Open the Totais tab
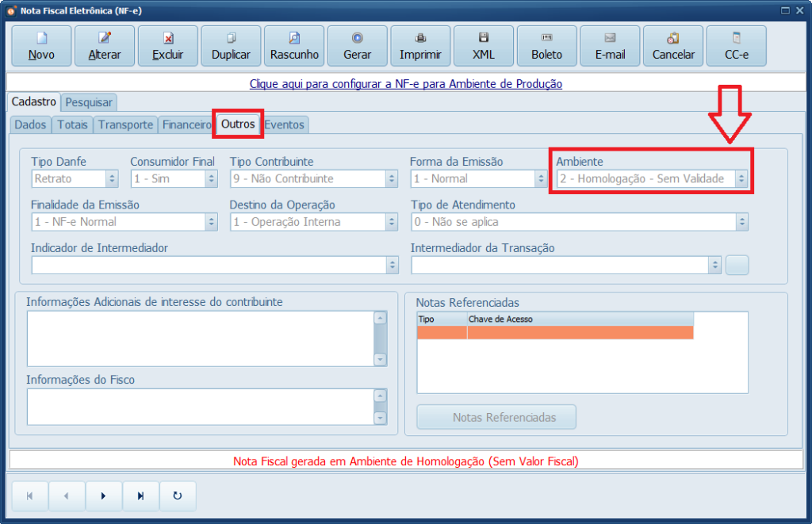This screenshot has height=524, width=812. point(72,124)
